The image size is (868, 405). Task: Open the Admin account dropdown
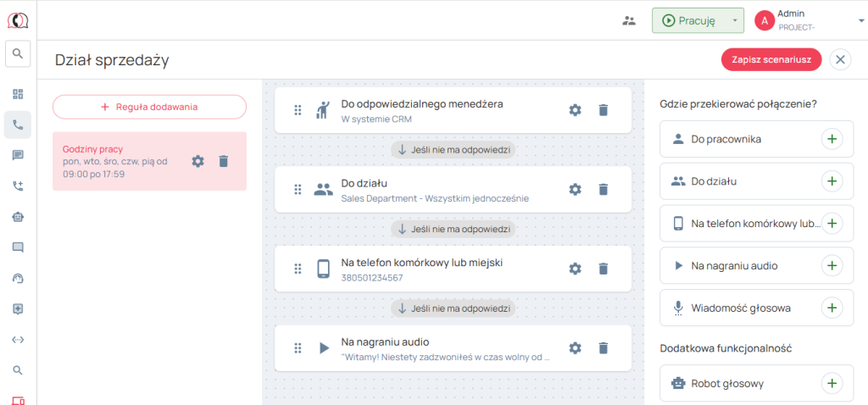click(849, 20)
